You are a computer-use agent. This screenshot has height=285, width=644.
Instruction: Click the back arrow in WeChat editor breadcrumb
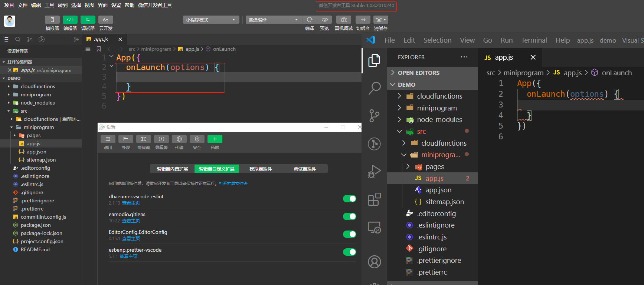point(110,49)
